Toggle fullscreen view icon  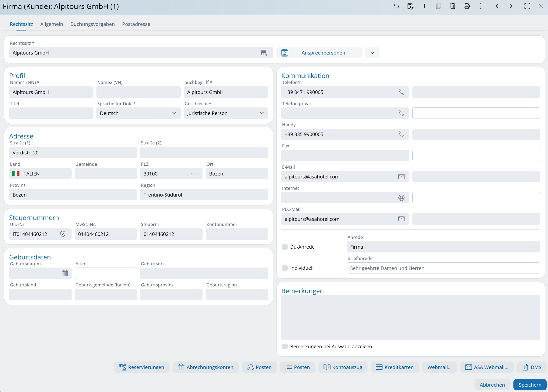coord(527,6)
